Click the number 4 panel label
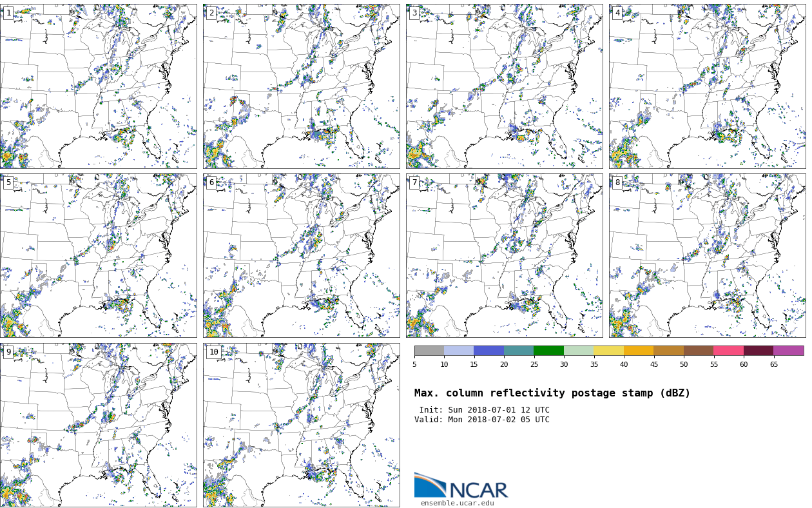 pos(617,13)
